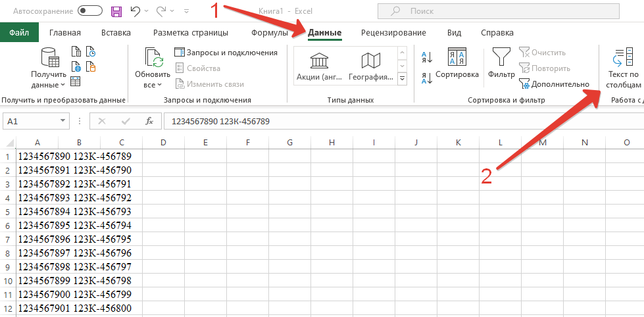Toggle the Автосохранение switch

pyautogui.click(x=90, y=11)
